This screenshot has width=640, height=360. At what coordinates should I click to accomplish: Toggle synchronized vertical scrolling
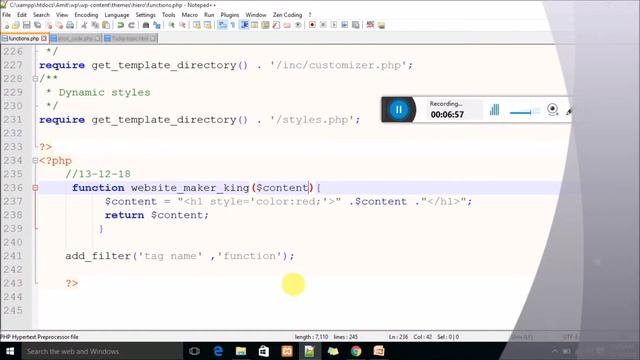pos(197,25)
